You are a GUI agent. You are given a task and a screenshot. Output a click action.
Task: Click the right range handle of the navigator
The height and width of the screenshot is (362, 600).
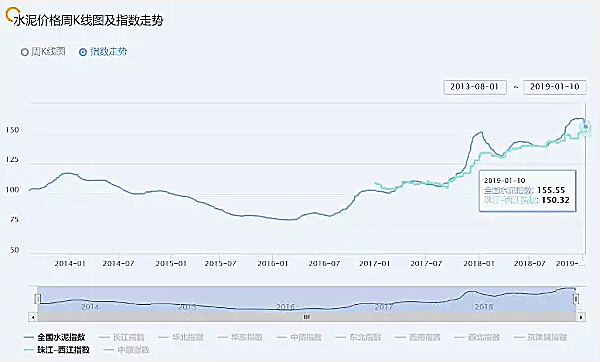(x=576, y=298)
